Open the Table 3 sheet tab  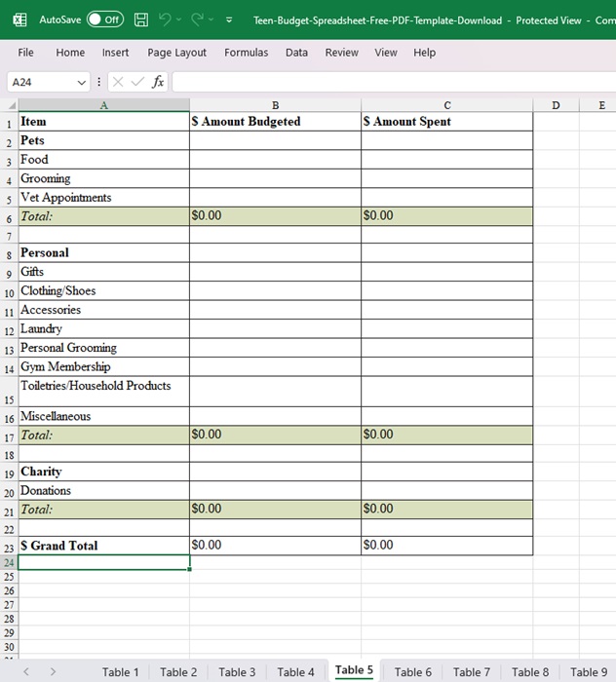point(237,672)
